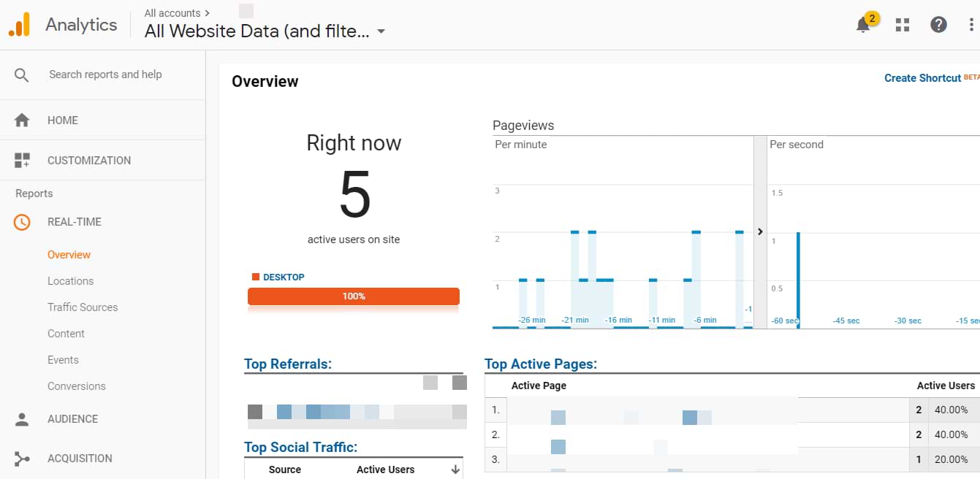Viewport: 980px width, 479px height.
Task: Open the All Website Data account dropdown
Action: [265, 31]
